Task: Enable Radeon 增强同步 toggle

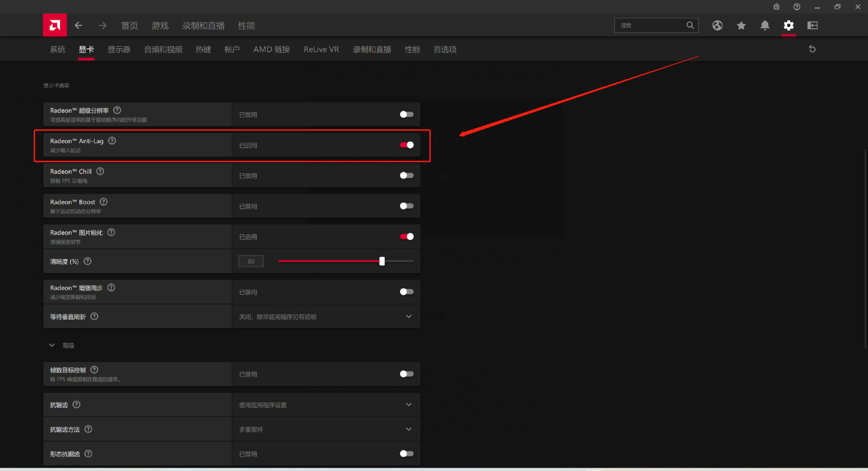Action: (x=406, y=292)
